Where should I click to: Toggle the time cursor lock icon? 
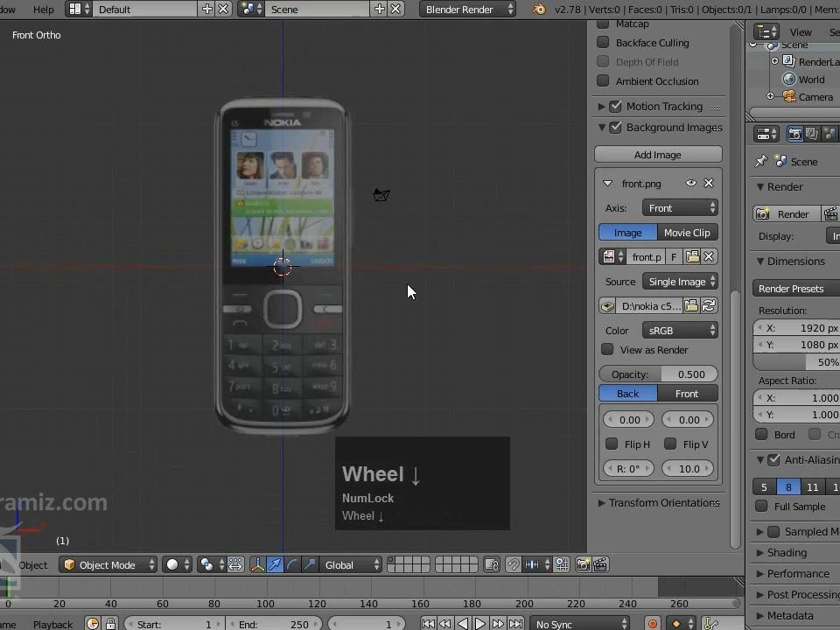tap(110, 624)
